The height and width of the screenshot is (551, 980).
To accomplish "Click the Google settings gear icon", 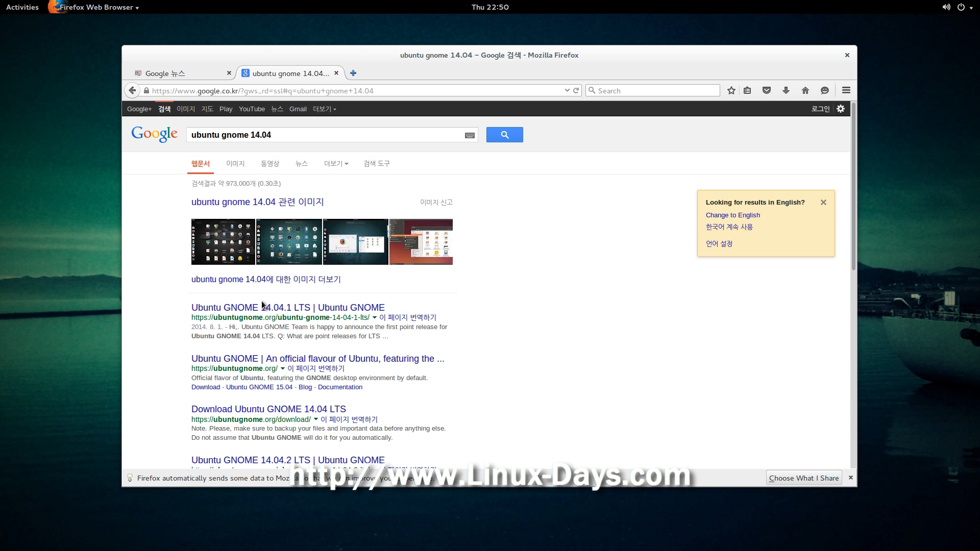I will (841, 109).
